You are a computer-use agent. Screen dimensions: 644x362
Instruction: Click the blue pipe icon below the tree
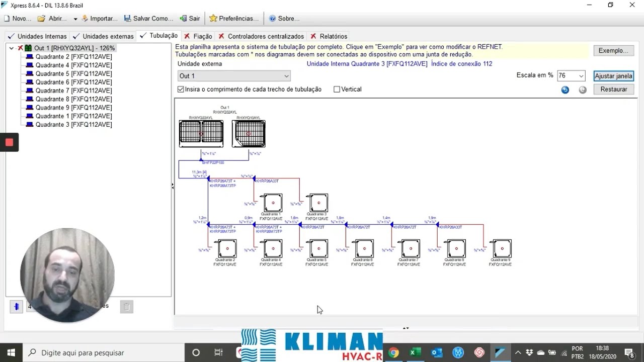(16, 306)
